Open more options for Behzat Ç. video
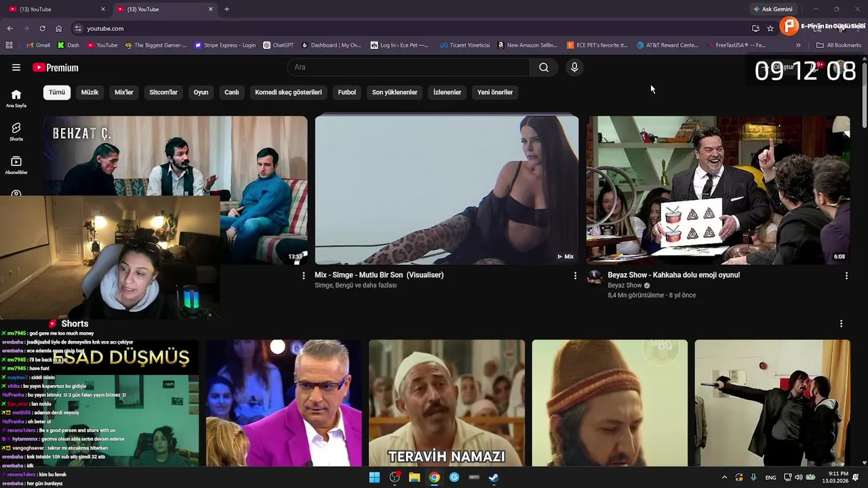The image size is (868, 488). (x=303, y=276)
